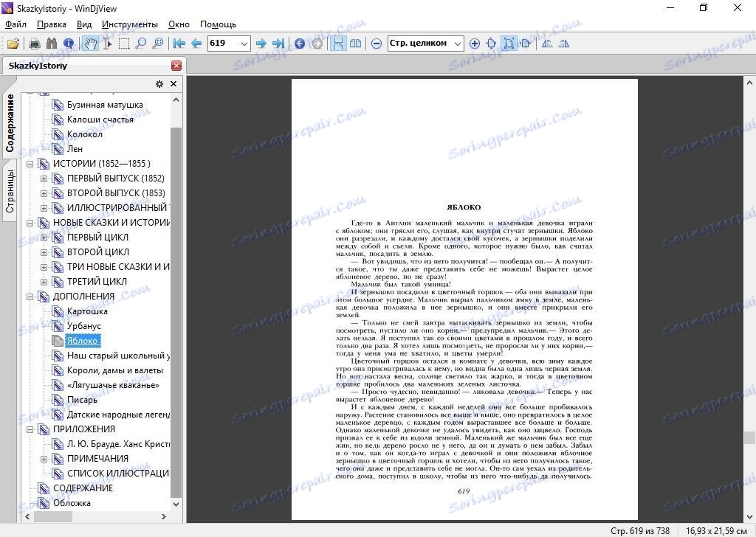Open the Окно menu

coord(179,24)
